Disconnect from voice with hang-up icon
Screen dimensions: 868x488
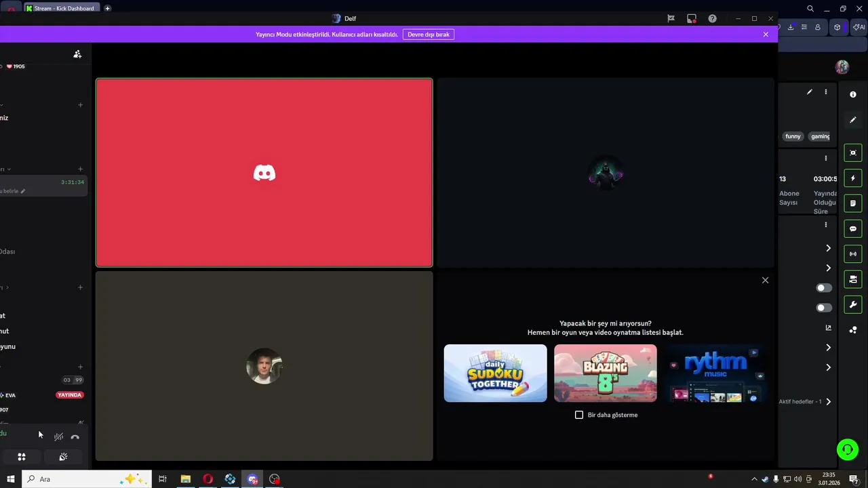point(75,437)
